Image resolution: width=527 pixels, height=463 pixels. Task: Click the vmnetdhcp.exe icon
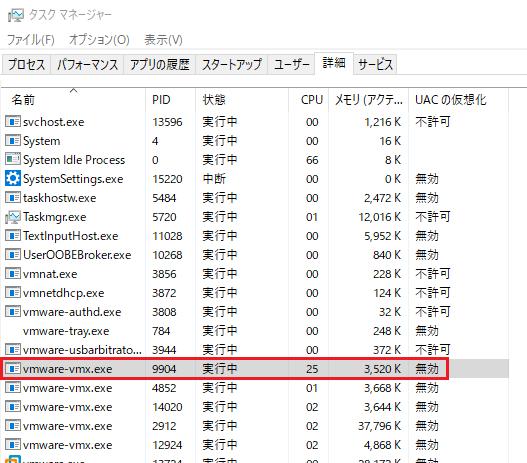pyautogui.click(x=13, y=293)
